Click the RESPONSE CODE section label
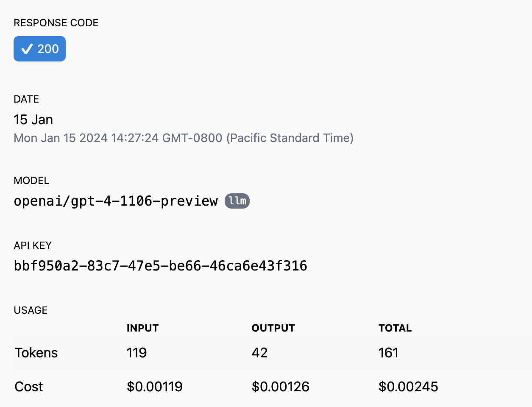The height and width of the screenshot is (407, 532). (x=56, y=23)
